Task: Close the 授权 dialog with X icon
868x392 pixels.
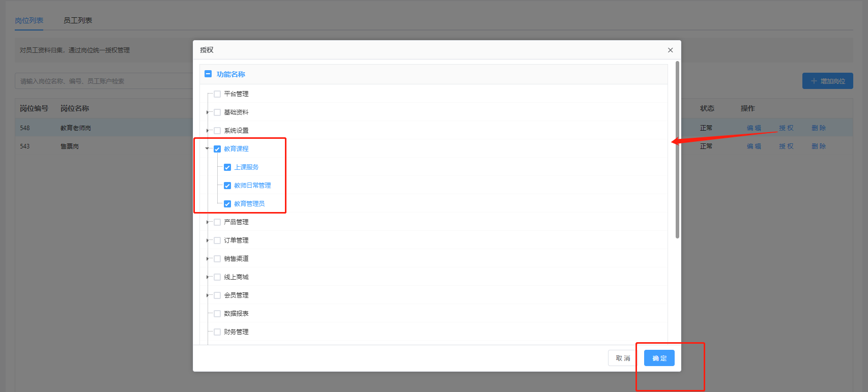Action: pyautogui.click(x=670, y=50)
